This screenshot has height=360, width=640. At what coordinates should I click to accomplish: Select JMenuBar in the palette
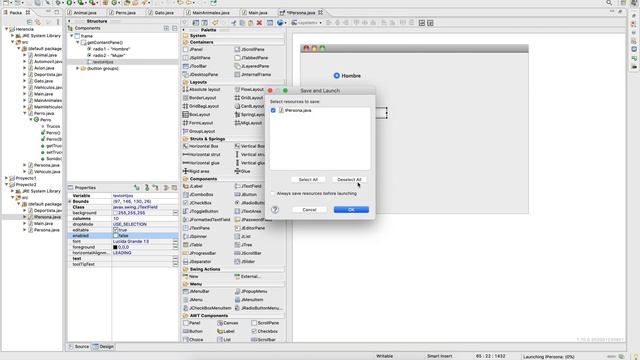[x=196, y=291]
